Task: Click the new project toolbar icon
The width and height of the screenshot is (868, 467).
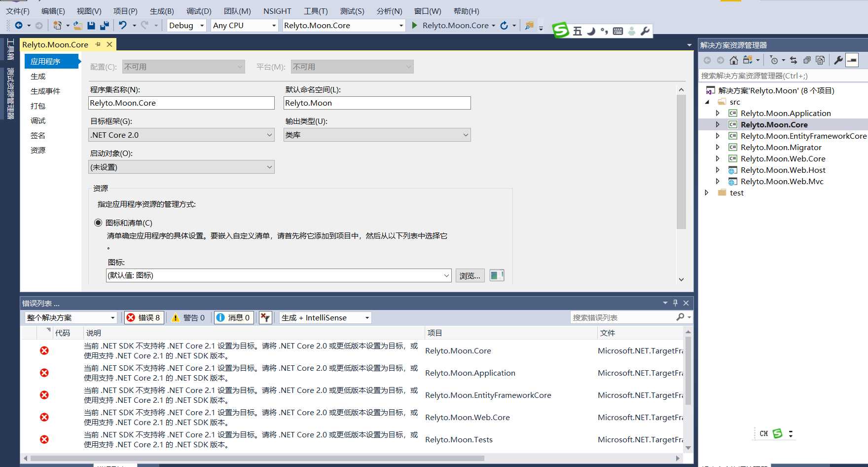Action: 57,25
